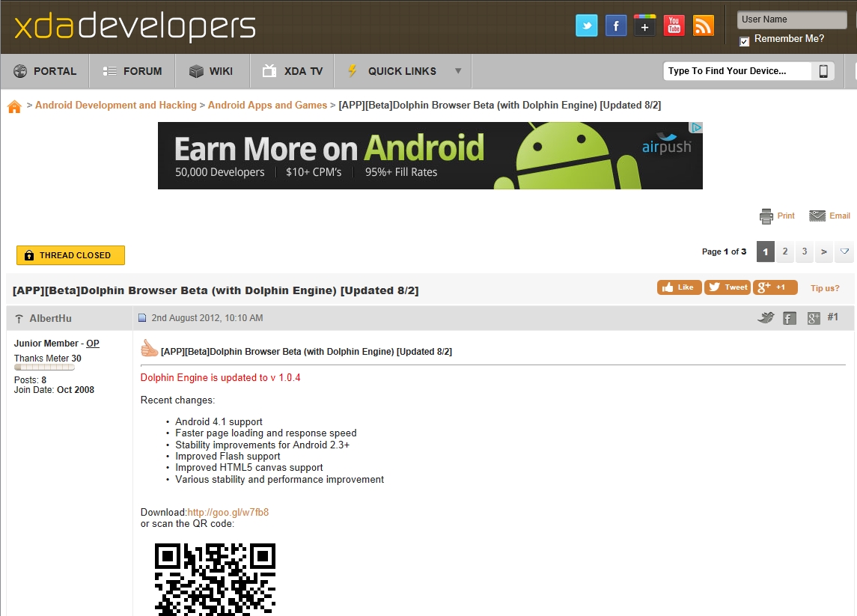
Task: Click the Tip us? link
Action: 825,288
